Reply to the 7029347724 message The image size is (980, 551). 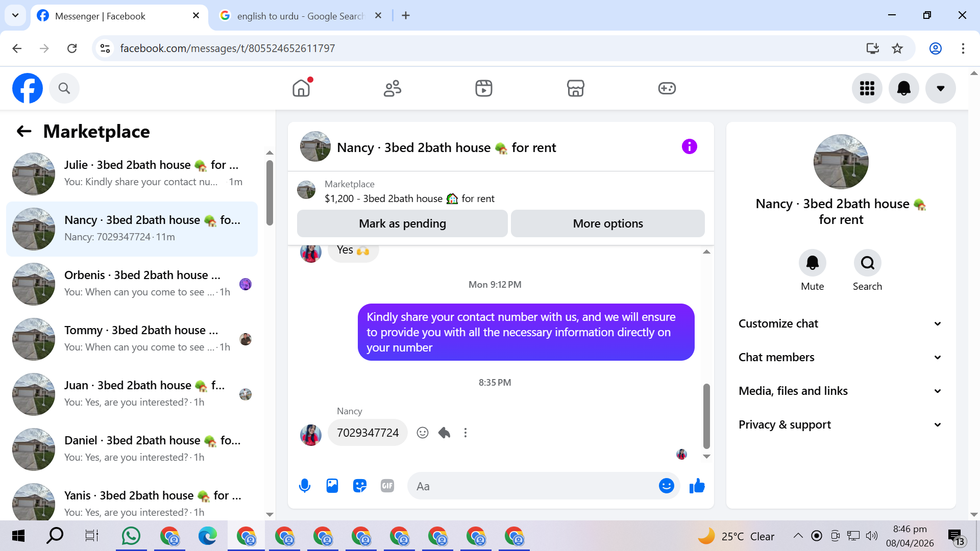pyautogui.click(x=444, y=433)
